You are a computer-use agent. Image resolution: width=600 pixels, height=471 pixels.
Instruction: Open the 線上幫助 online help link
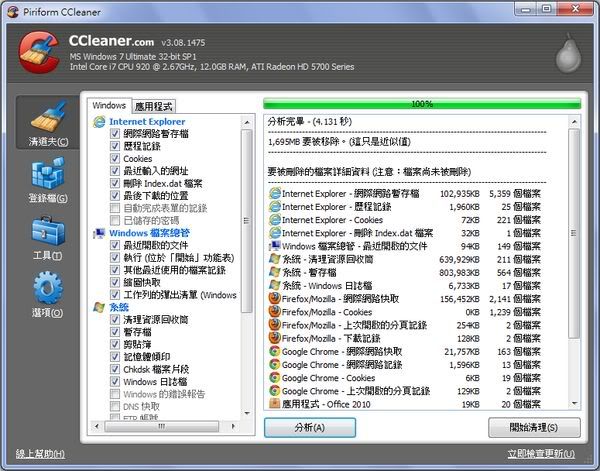(x=40, y=454)
